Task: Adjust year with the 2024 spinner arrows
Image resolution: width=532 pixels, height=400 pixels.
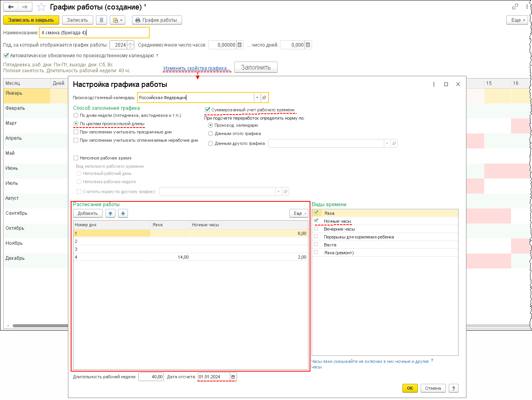Action: 131,45
